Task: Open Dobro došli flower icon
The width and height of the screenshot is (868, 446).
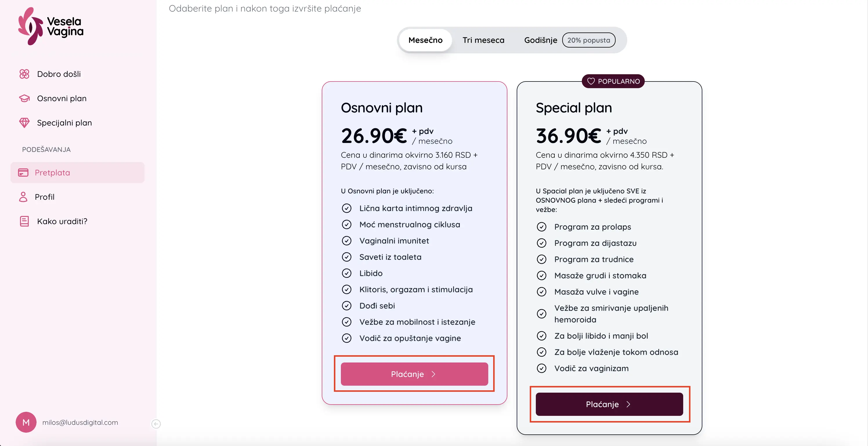Action: (24, 74)
